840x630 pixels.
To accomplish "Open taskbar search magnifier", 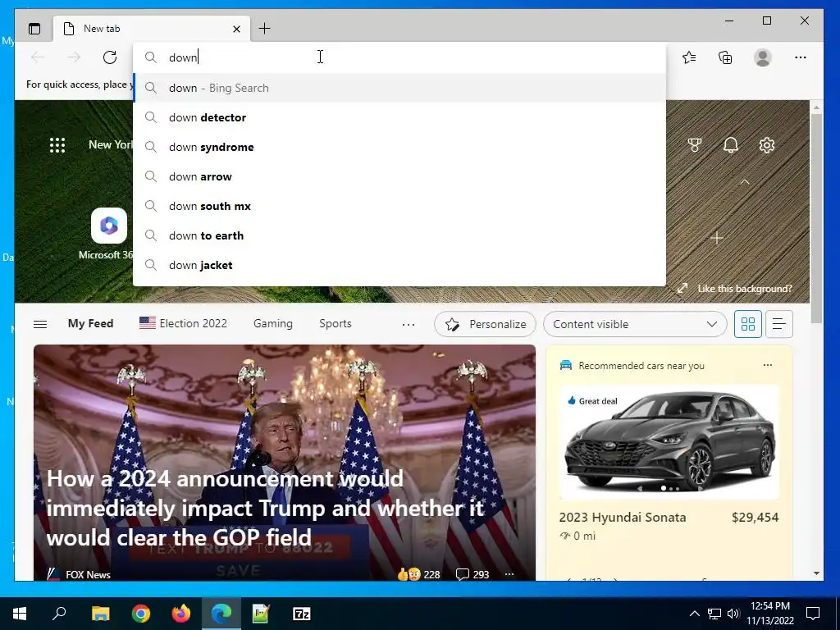I will point(59,614).
